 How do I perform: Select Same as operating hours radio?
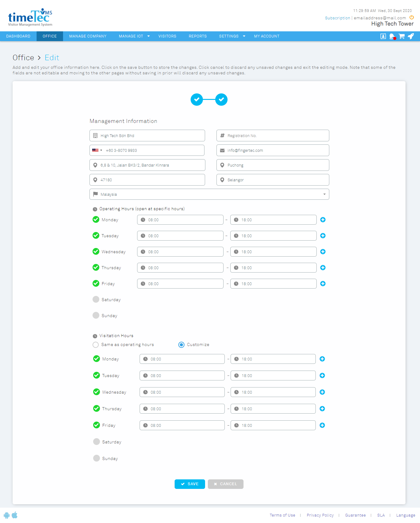click(x=96, y=345)
